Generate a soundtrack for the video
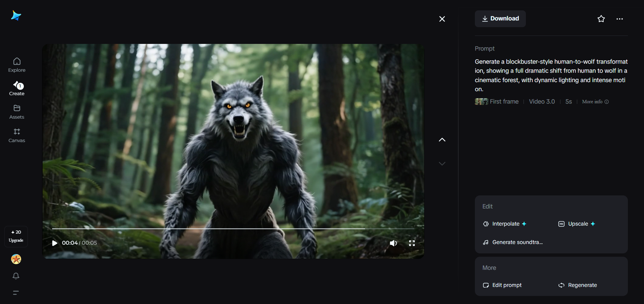The width and height of the screenshot is (644, 304). click(x=513, y=242)
